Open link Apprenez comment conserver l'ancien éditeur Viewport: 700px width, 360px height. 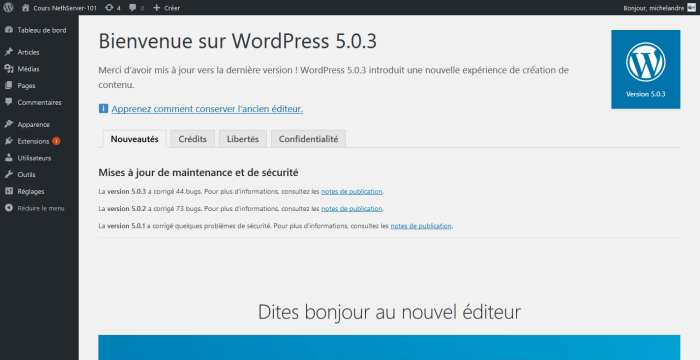pyautogui.click(x=207, y=109)
